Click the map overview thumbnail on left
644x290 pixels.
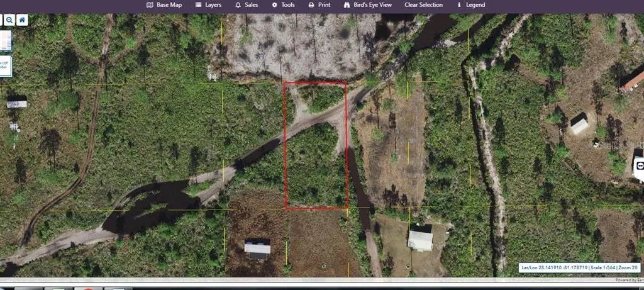coord(6,41)
